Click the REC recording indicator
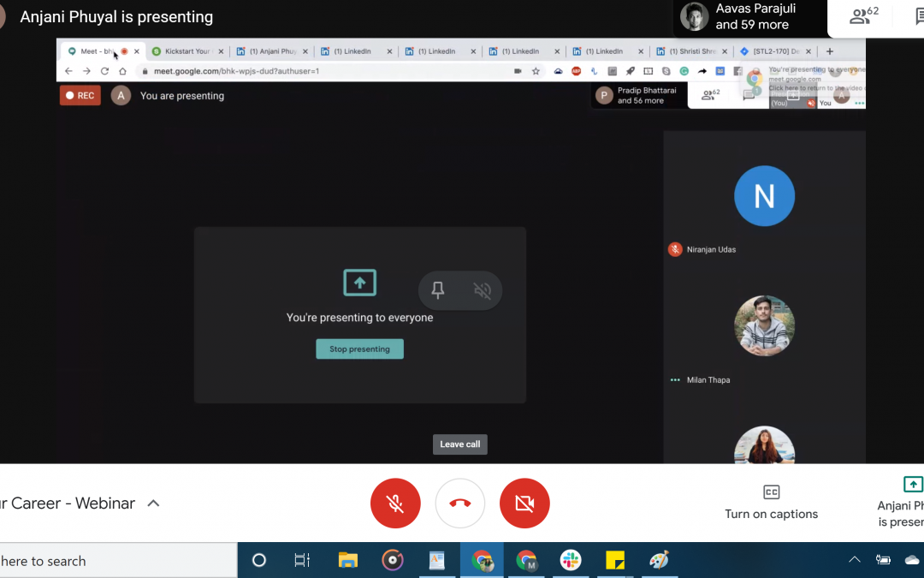Screen dimensions: 924x578 coord(80,96)
